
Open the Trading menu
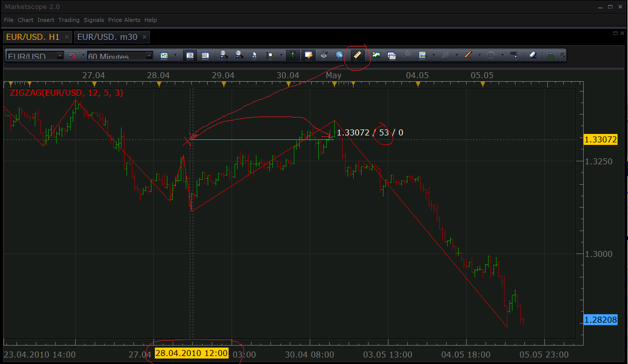(69, 20)
